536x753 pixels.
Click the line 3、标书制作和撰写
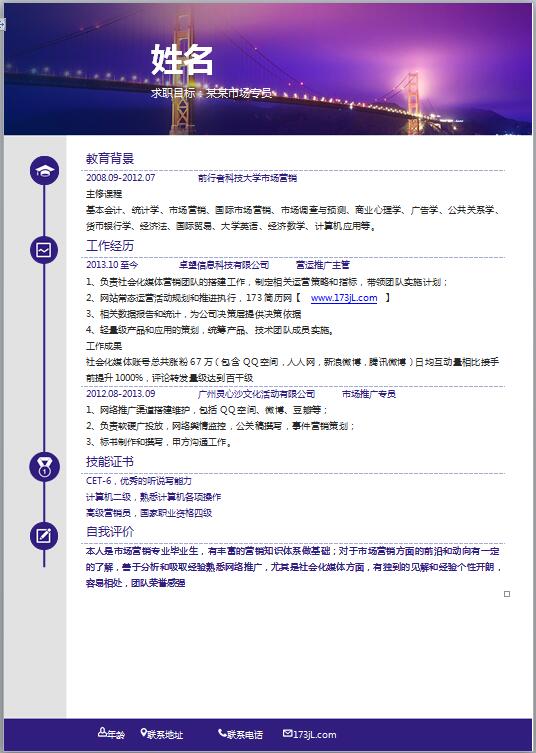tap(159, 442)
